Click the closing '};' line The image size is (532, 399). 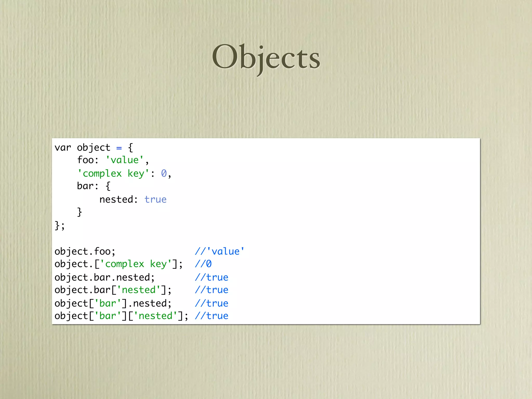59,225
